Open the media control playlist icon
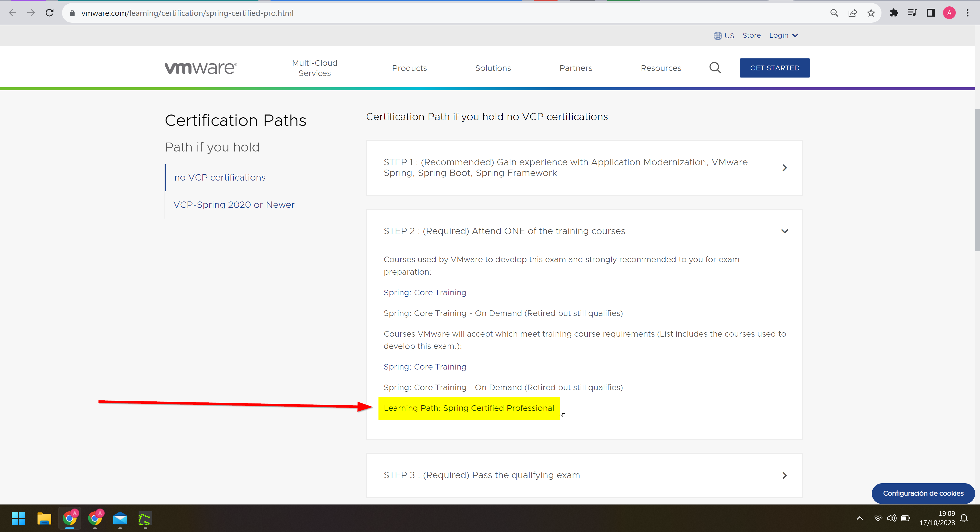980x532 pixels. (912, 13)
